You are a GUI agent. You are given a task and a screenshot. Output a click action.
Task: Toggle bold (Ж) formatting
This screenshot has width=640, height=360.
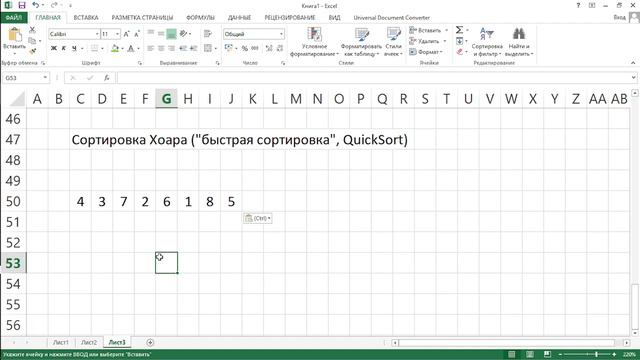(x=53, y=48)
